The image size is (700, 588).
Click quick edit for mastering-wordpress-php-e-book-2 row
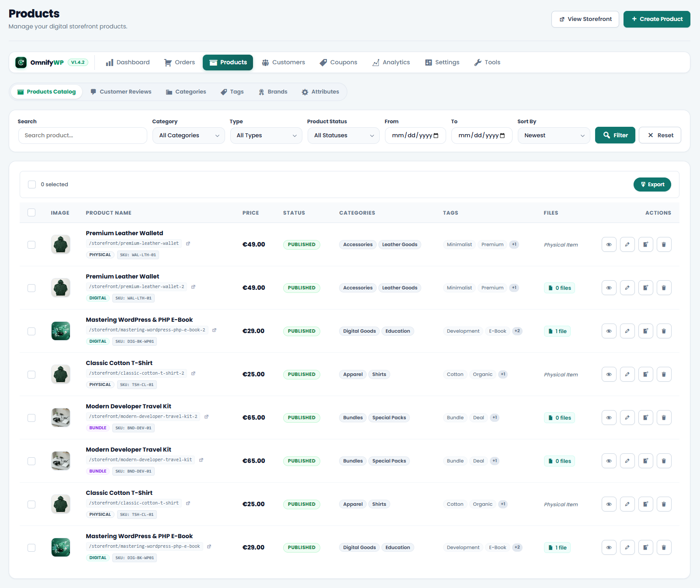(645, 331)
